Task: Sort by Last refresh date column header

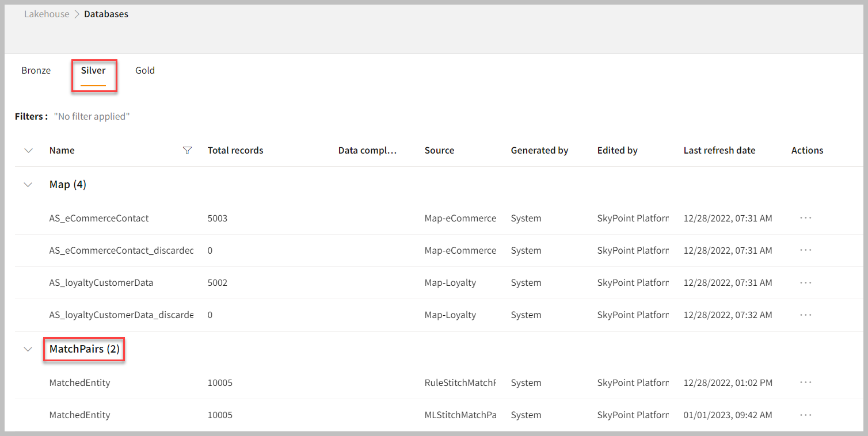Action: (719, 150)
